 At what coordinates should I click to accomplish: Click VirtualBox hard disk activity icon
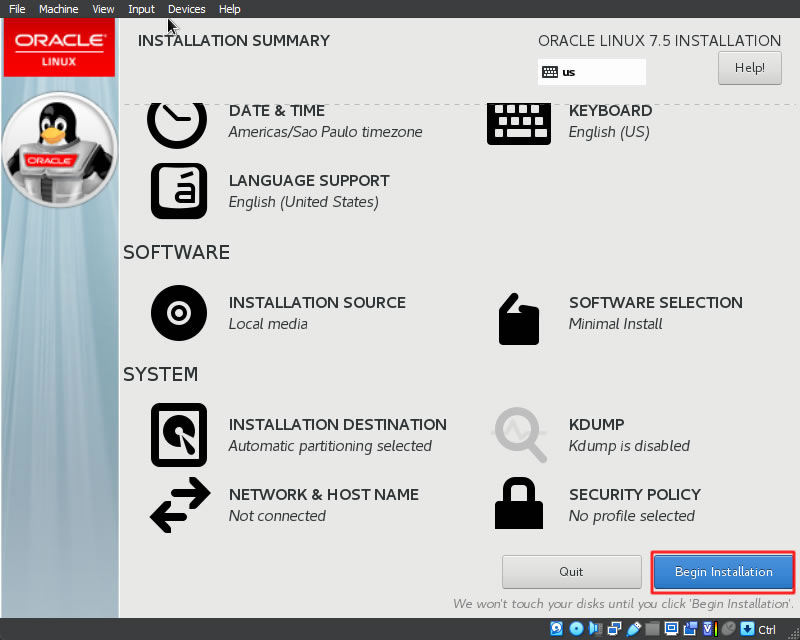tap(557, 629)
